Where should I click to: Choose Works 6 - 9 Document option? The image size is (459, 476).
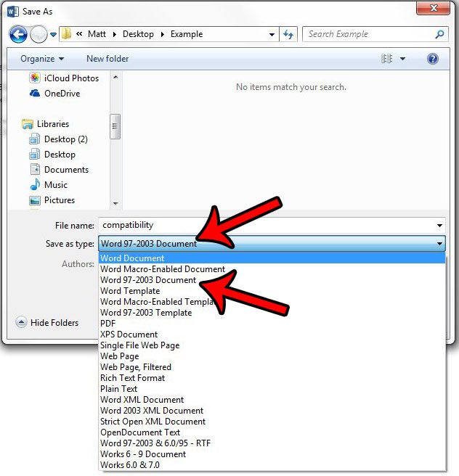[272, 454]
